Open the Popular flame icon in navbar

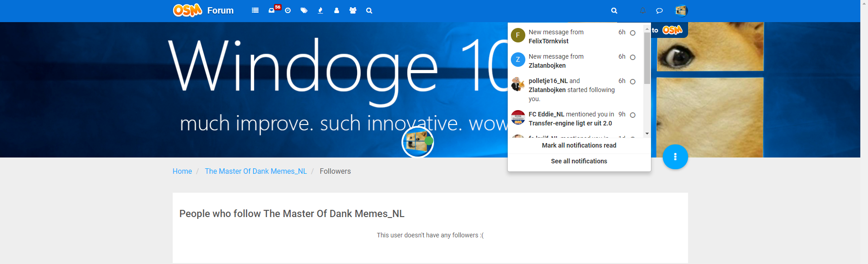click(x=321, y=10)
